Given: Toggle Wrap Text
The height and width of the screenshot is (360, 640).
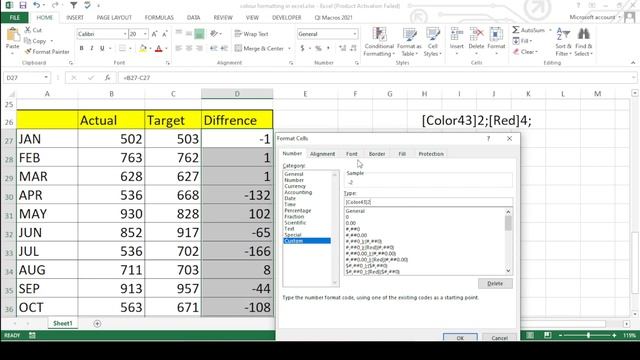Looking at the screenshot, I should pyautogui.click(x=251, y=34).
